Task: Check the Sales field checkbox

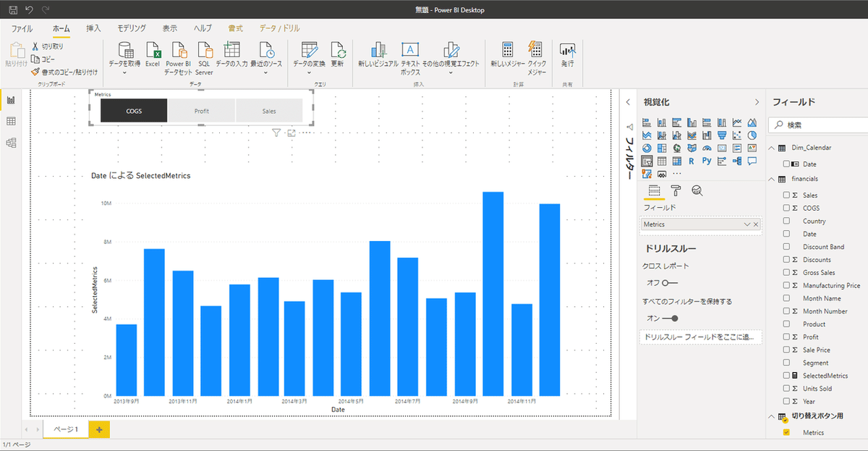Action: pos(786,195)
